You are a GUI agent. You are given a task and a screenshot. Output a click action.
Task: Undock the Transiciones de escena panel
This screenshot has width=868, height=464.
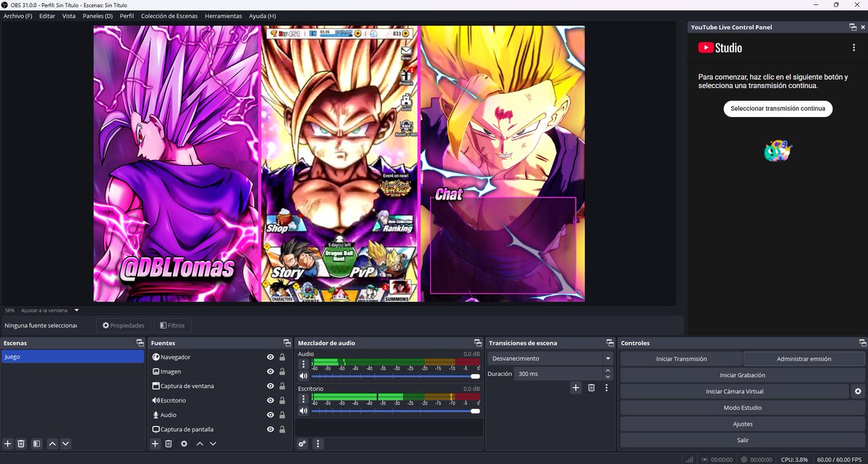[609, 343]
